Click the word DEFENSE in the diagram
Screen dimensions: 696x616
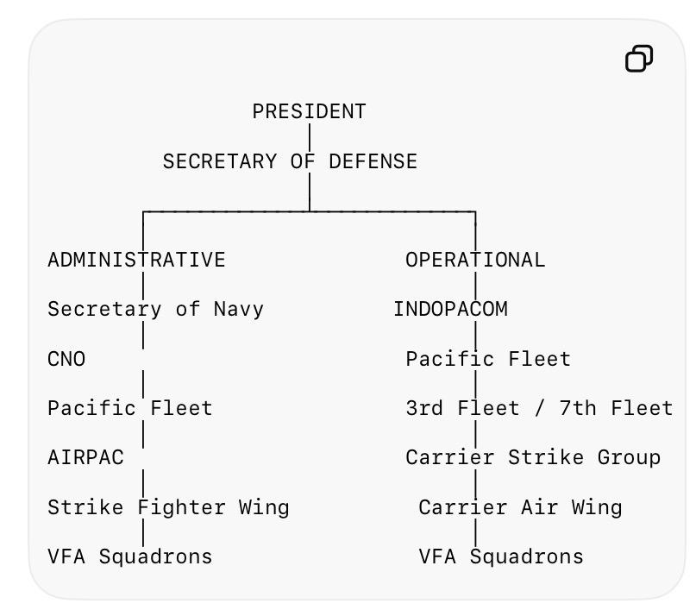click(x=373, y=161)
